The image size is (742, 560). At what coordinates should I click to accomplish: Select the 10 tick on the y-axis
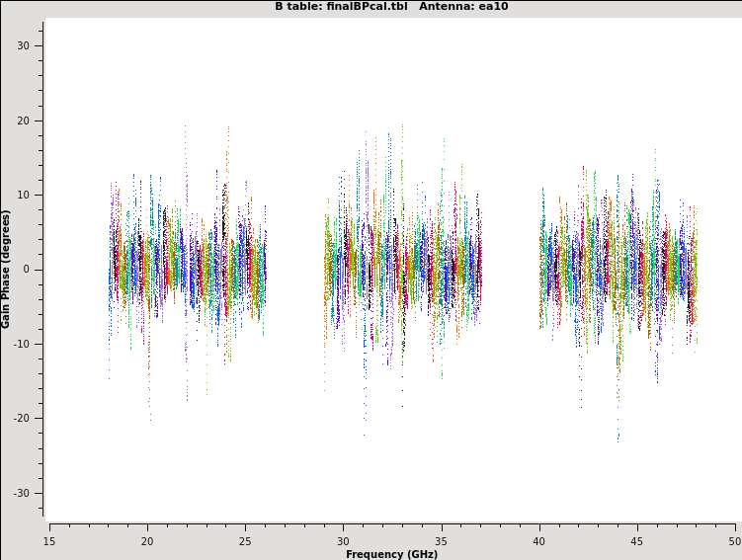click(23, 195)
